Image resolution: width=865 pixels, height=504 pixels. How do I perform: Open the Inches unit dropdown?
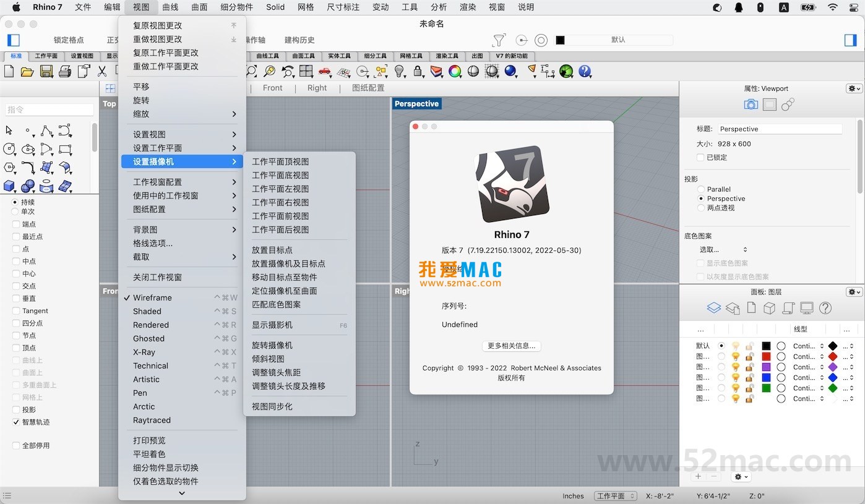(573, 495)
